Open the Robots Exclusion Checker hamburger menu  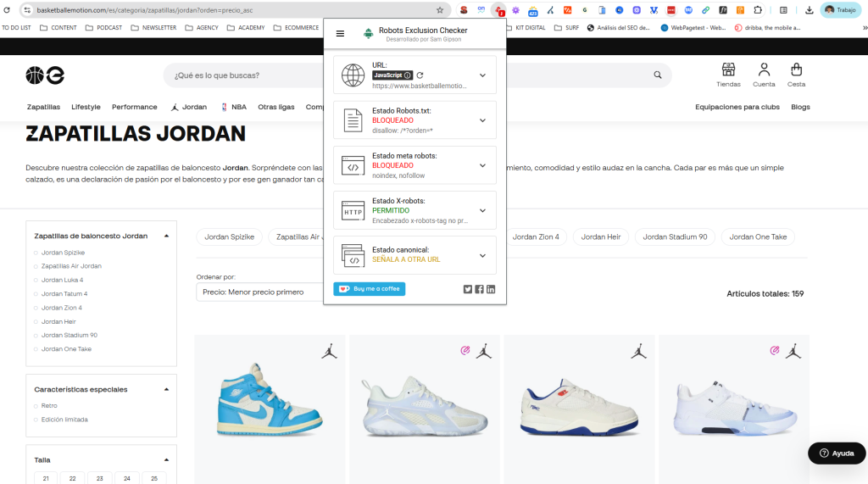point(340,34)
